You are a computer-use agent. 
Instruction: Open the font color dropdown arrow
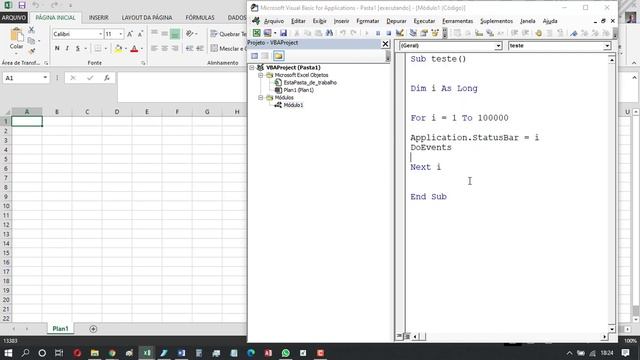coord(142,49)
